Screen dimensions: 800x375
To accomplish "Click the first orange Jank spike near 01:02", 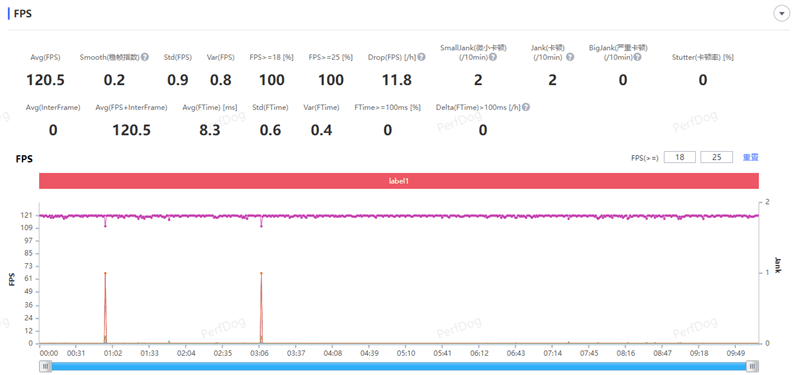I will [x=105, y=273].
